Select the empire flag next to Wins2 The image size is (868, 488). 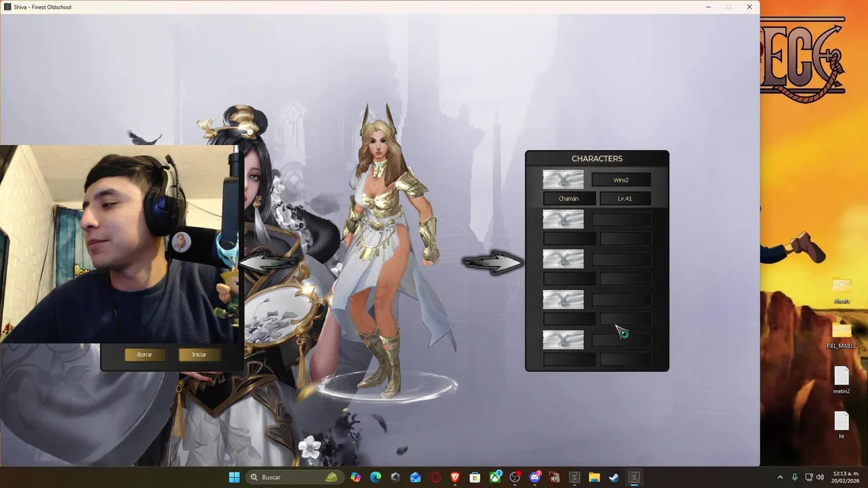[563, 180]
